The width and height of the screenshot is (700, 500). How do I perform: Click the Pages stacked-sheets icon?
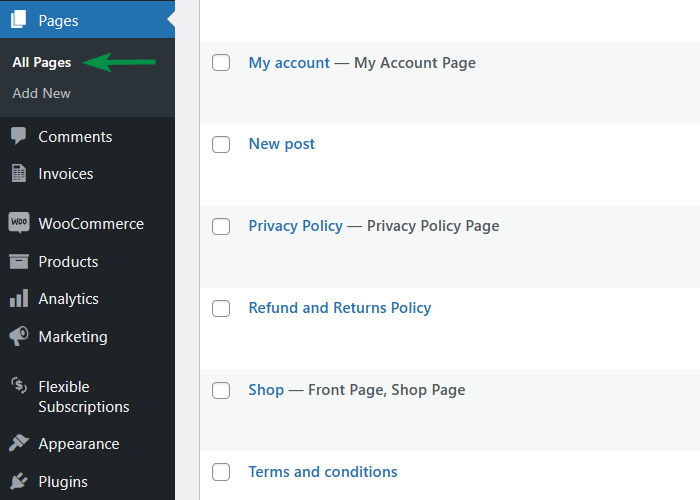[18, 19]
